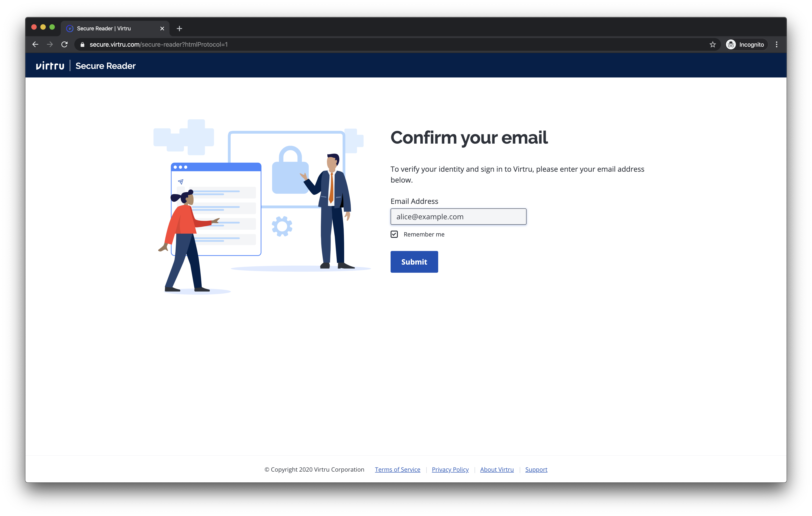The height and width of the screenshot is (516, 812).
Task: Click the Email Address input field
Action: [458, 216]
